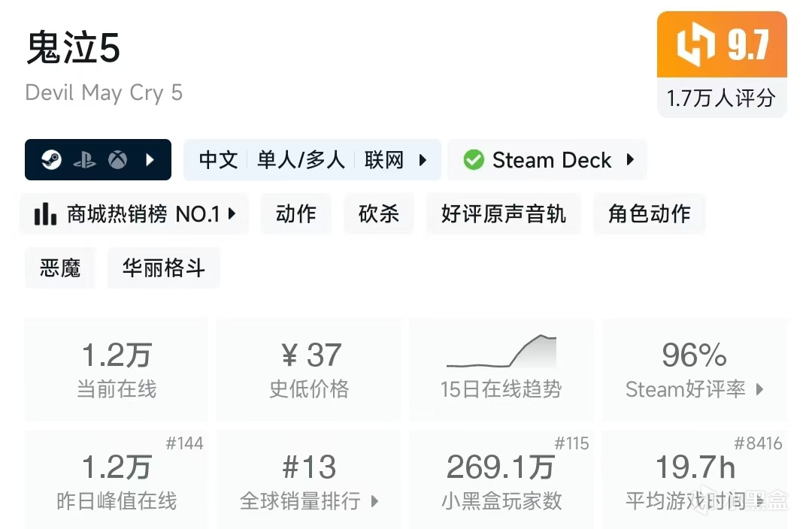Open the 商城热销榜 NO.1 ranking
The width and height of the screenshot is (812, 529).
coord(134,213)
